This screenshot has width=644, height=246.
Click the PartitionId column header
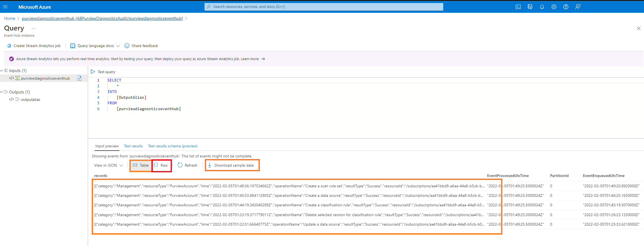click(559, 176)
